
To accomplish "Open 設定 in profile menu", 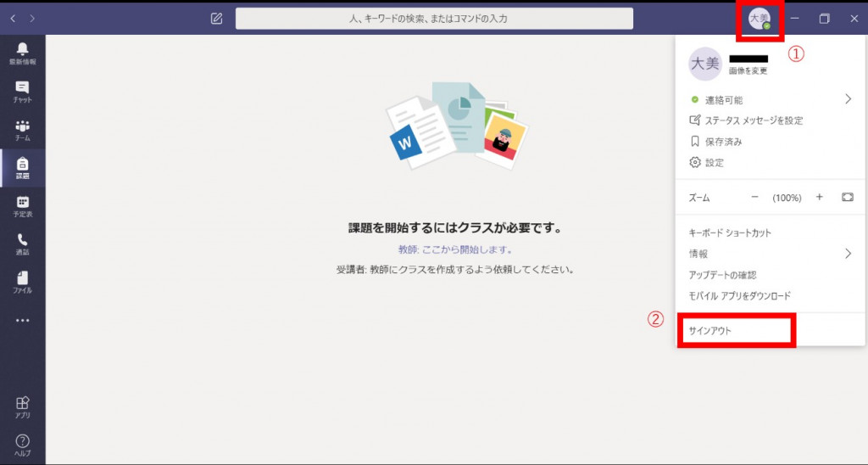I will [x=714, y=162].
